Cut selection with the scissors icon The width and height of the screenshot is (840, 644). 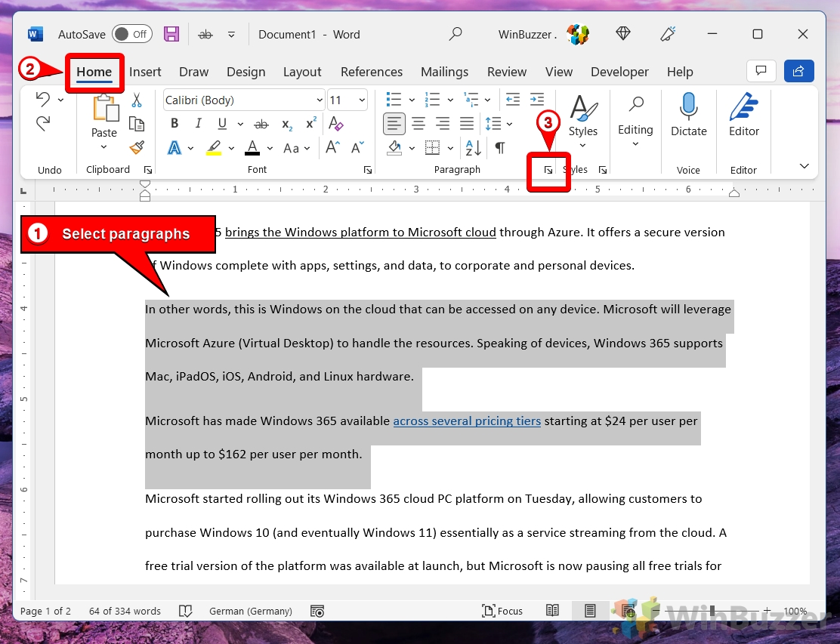pyautogui.click(x=137, y=100)
